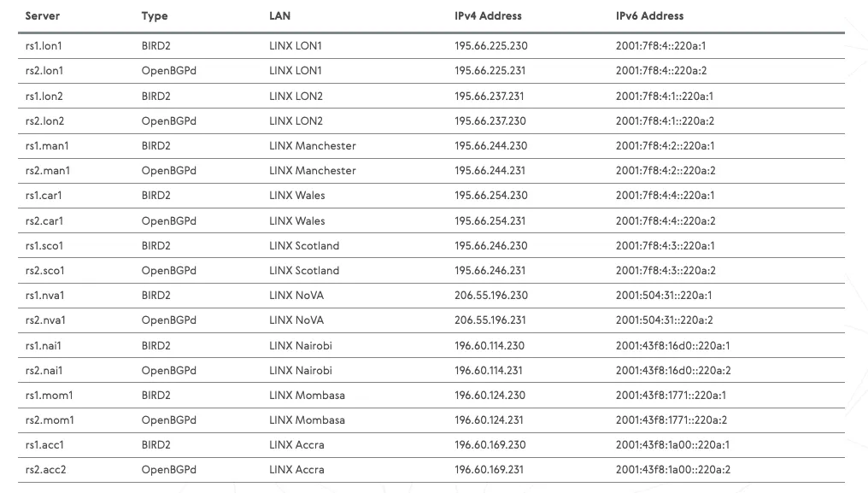This screenshot has height=493, width=868.
Task: Select the rs1.lon1 server cell
Action: pos(44,46)
